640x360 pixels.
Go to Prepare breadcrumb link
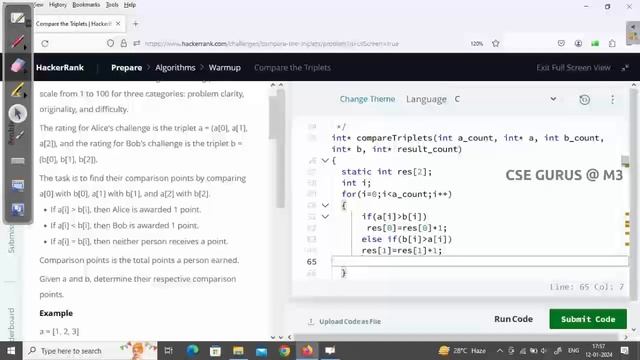pos(127,68)
